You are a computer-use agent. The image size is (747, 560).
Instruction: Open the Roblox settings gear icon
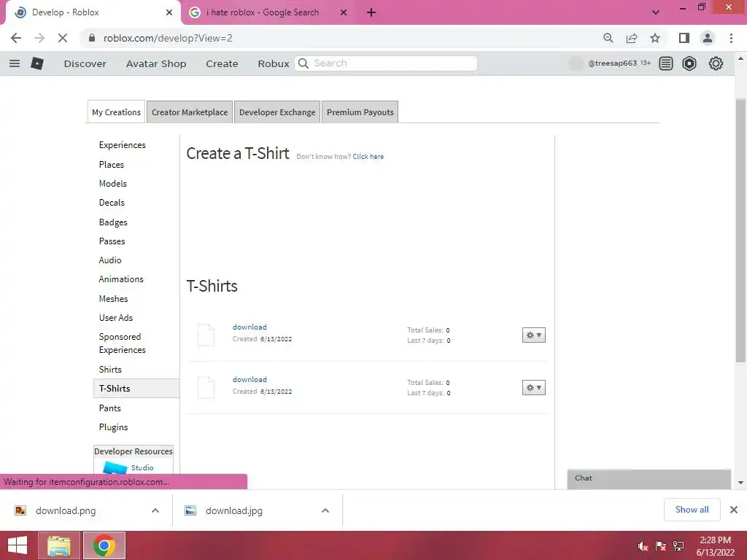click(x=716, y=63)
